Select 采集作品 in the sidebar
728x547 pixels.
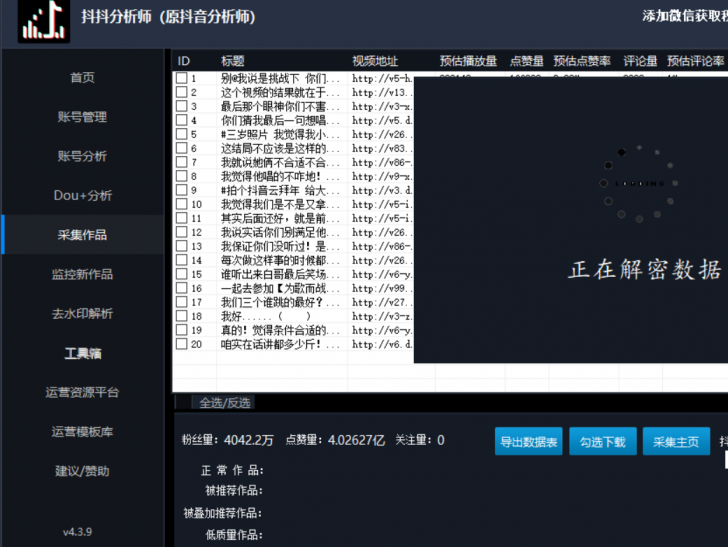coord(82,235)
